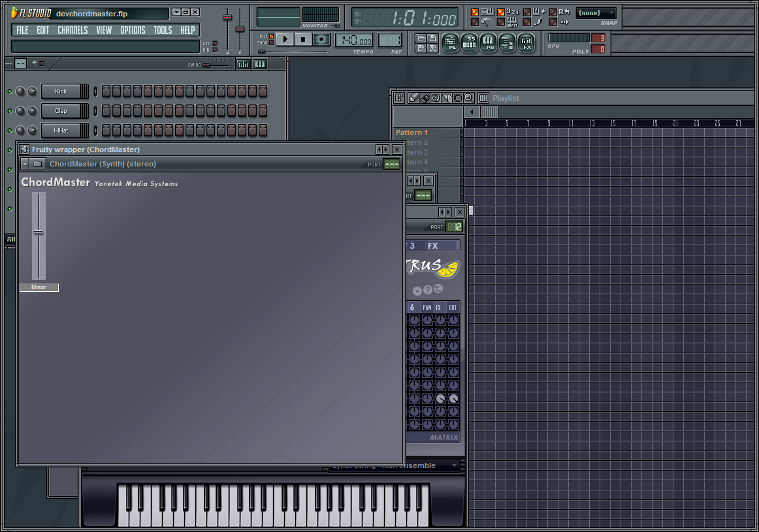
Task: Switch to PAT playback mode
Action: tap(271, 37)
